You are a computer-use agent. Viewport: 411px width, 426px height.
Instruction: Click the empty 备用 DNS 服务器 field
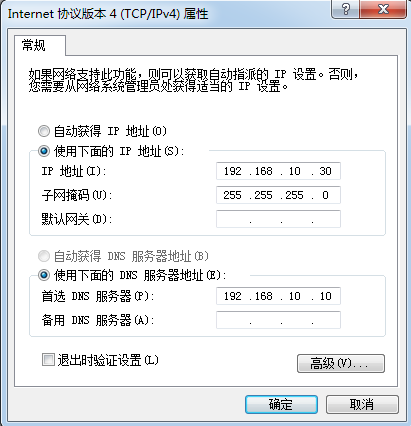[278, 320]
